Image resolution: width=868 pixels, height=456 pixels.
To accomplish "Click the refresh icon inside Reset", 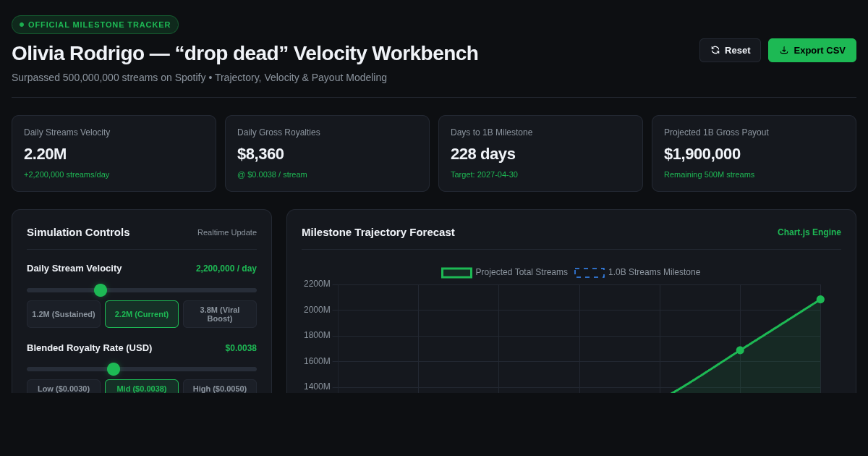I will pyautogui.click(x=715, y=51).
